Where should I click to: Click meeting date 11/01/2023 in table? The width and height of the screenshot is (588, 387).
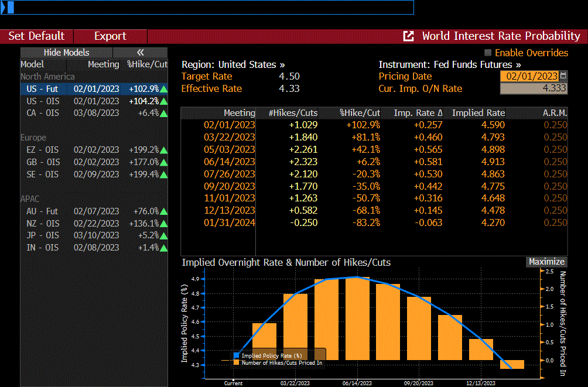pos(230,198)
